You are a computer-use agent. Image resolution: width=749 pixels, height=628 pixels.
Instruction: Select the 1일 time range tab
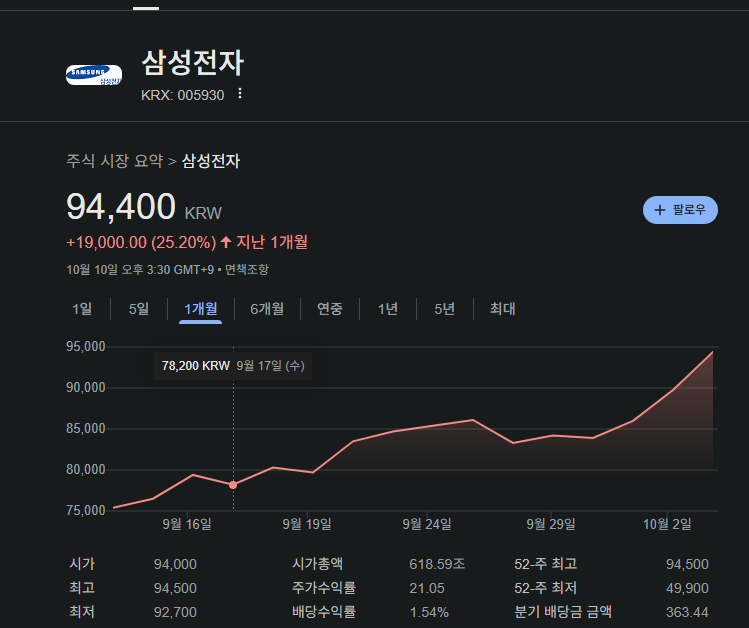(x=82, y=309)
